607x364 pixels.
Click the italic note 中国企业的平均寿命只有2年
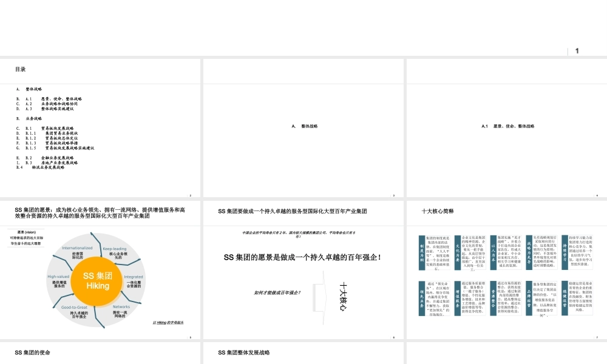coord(299,234)
